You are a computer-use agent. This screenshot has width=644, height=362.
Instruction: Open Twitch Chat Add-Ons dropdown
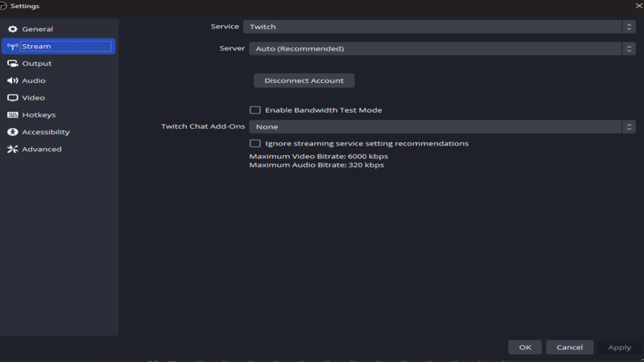click(442, 127)
